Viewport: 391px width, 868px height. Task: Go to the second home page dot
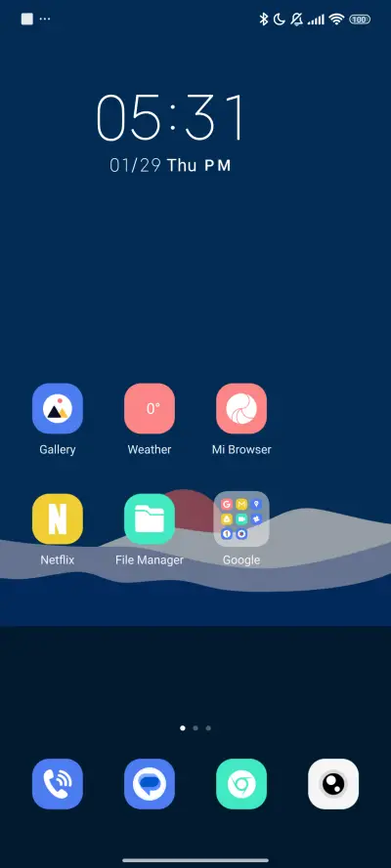[x=195, y=728]
